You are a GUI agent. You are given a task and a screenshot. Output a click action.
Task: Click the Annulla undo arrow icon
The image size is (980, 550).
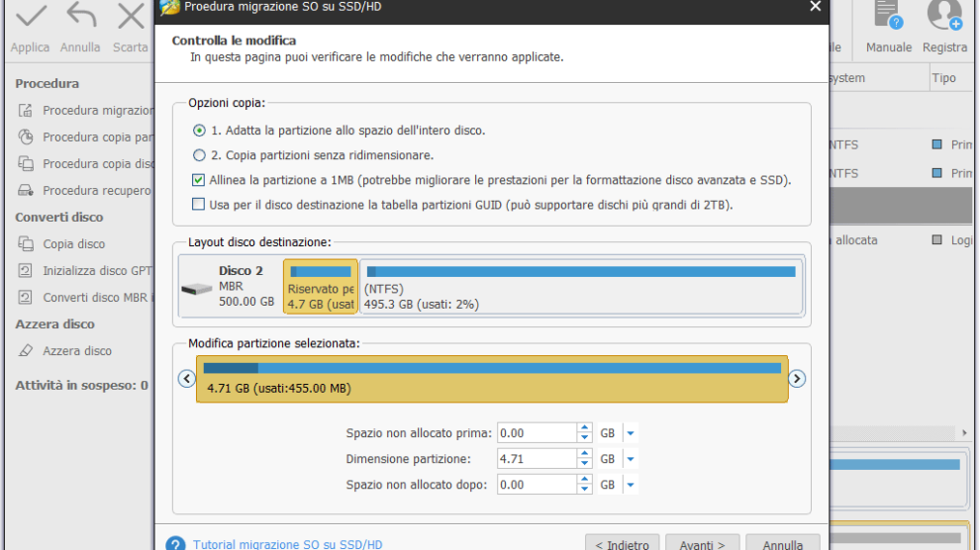(x=81, y=15)
